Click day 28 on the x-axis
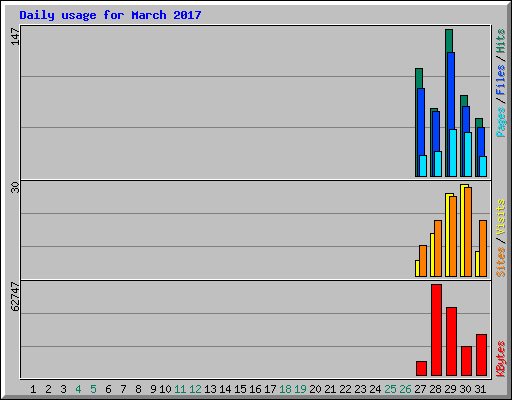 (x=435, y=389)
